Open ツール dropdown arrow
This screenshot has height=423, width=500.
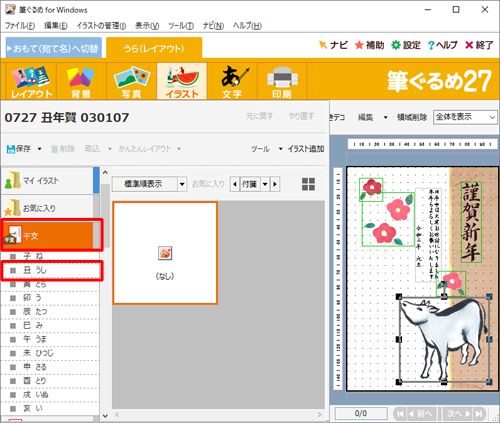tap(280, 149)
